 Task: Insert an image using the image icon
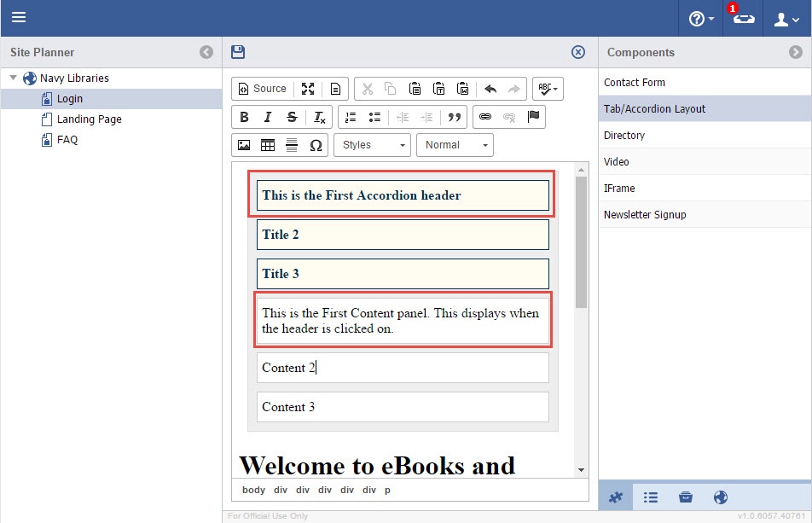click(x=244, y=145)
